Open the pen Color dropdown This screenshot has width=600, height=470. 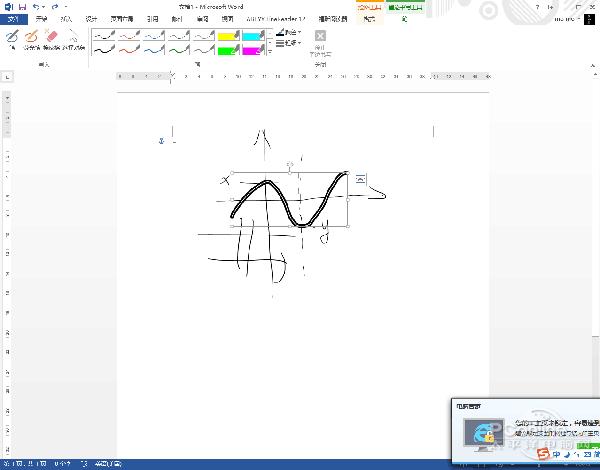[289, 32]
